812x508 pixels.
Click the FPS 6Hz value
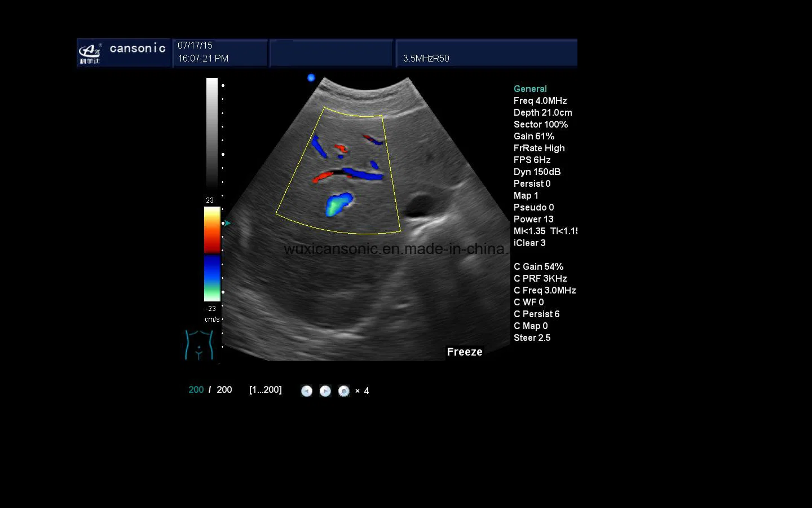tap(532, 160)
